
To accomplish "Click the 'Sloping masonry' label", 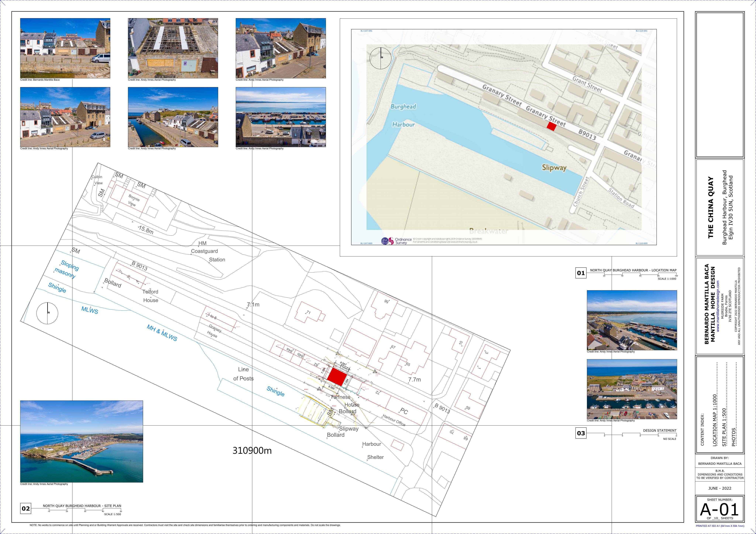I will point(67,269).
